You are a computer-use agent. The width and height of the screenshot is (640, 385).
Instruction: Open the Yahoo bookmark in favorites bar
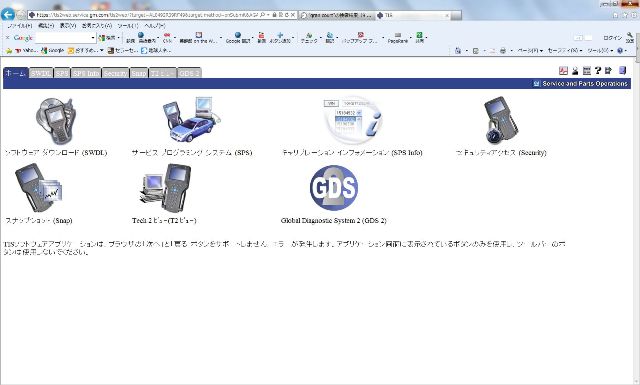point(26,51)
